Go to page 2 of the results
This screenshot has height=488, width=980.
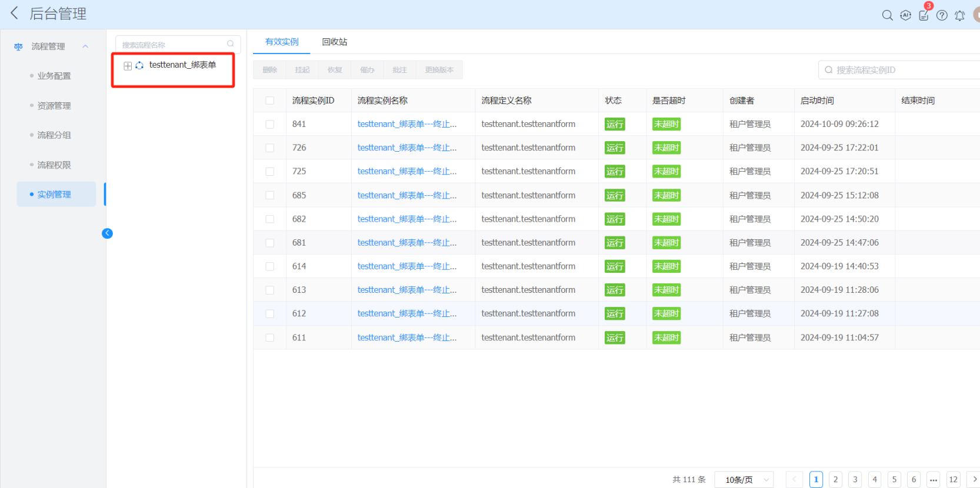[835, 480]
